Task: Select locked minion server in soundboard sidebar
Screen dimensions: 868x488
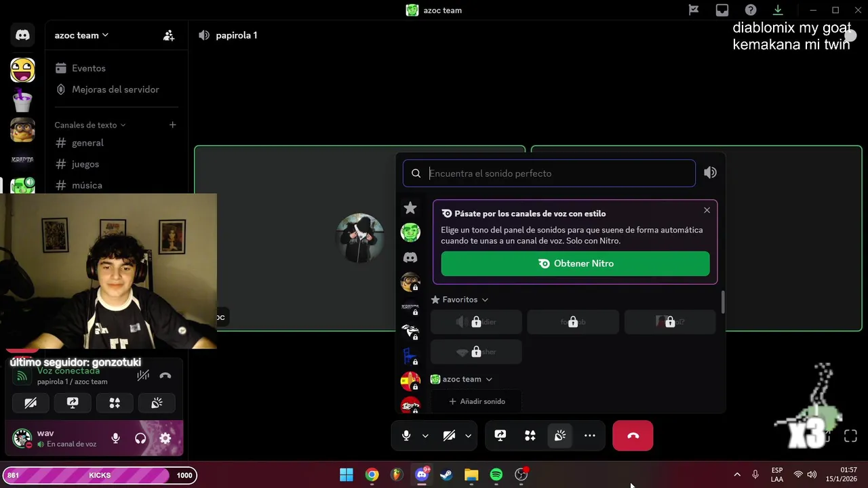Action: [x=410, y=282]
